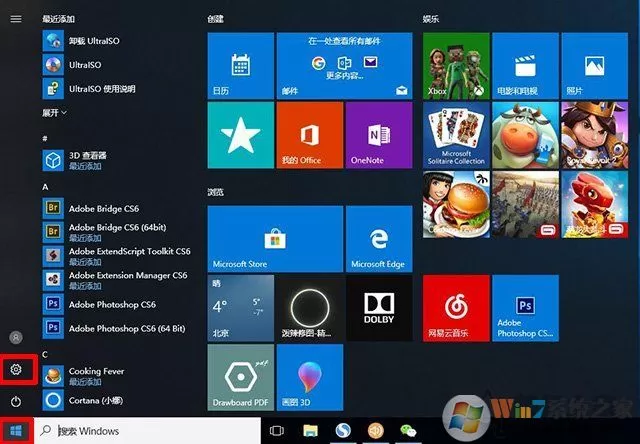The image size is (640, 444).
Task: Toggle the hamburger menu at top left
Action: pos(16,19)
